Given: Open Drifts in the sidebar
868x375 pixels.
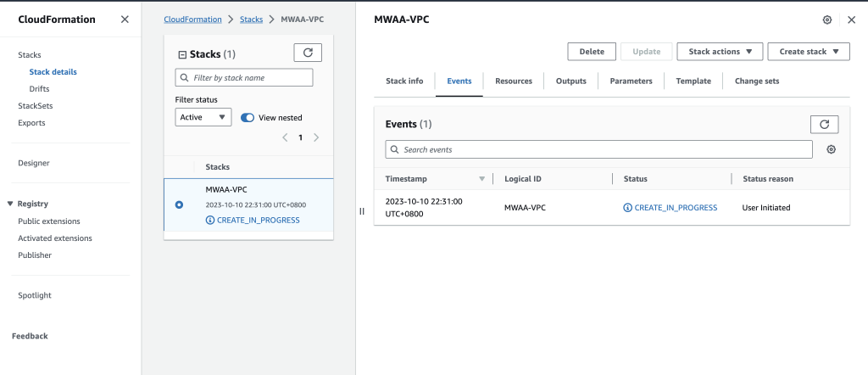Looking at the screenshot, I should pyautogui.click(x=39, y=88).
